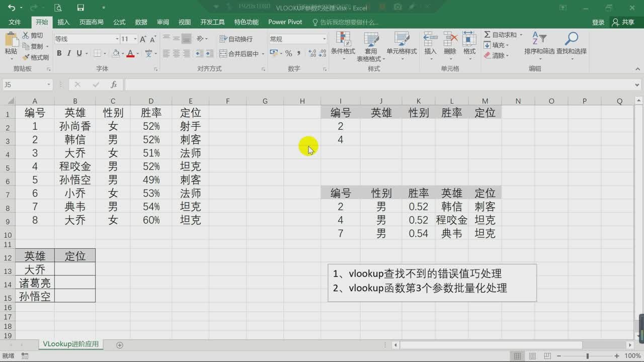
Task: Click the Print Preview icon in quick access toolbar
Action: pos(58,8)
